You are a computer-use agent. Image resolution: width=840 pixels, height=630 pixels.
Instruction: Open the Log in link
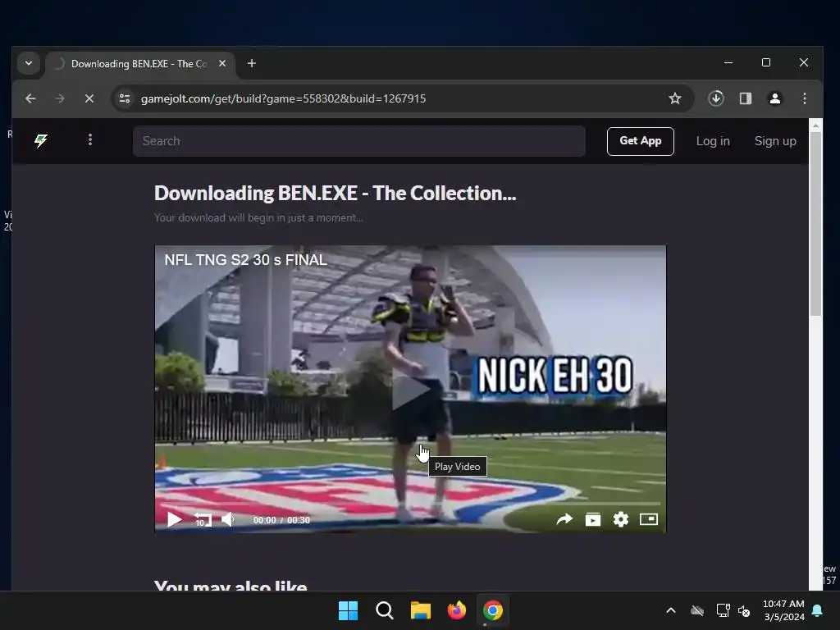713,141
